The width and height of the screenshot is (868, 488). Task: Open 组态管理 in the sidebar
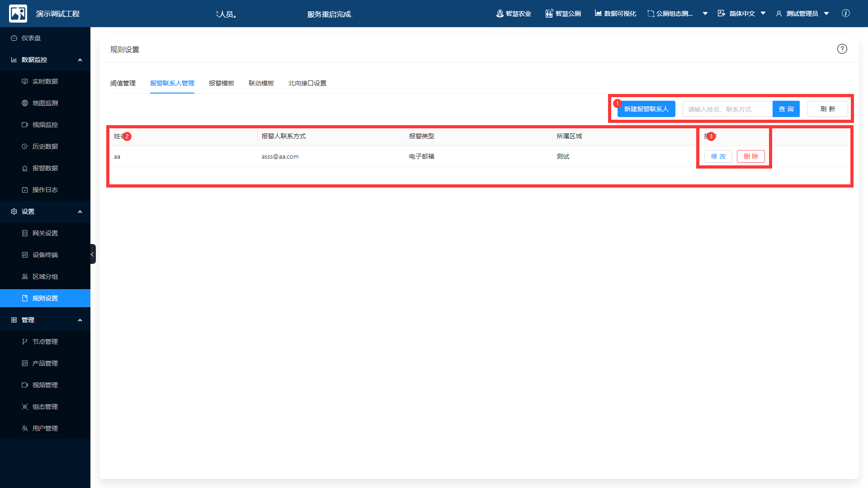(45, 407)
